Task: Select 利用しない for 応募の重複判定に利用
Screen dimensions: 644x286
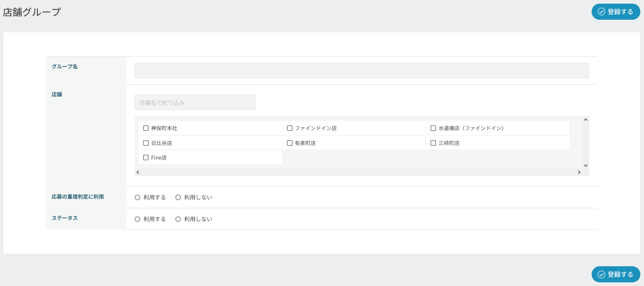Action: tap(178, 197)
